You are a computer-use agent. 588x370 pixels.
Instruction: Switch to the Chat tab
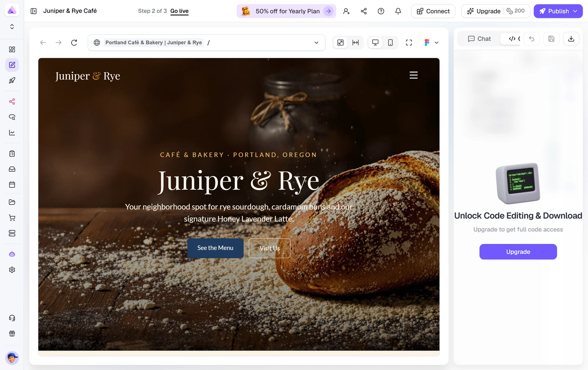point(479,39)
